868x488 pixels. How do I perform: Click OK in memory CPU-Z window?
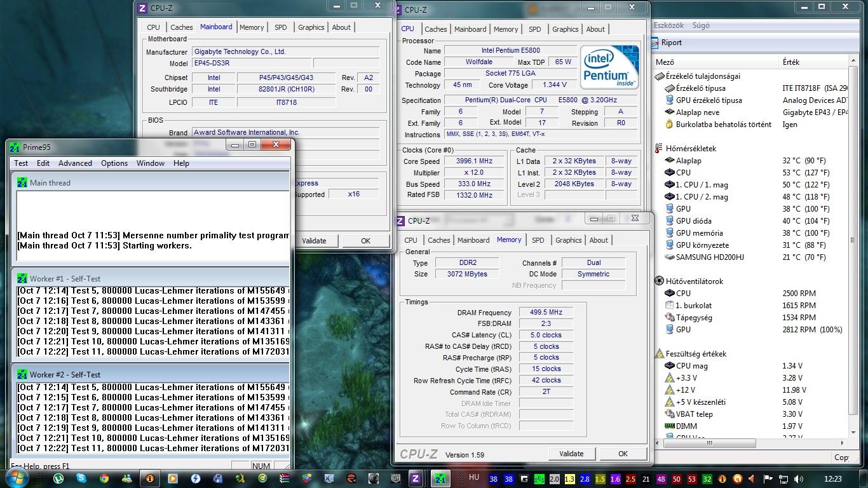(623, 454)
